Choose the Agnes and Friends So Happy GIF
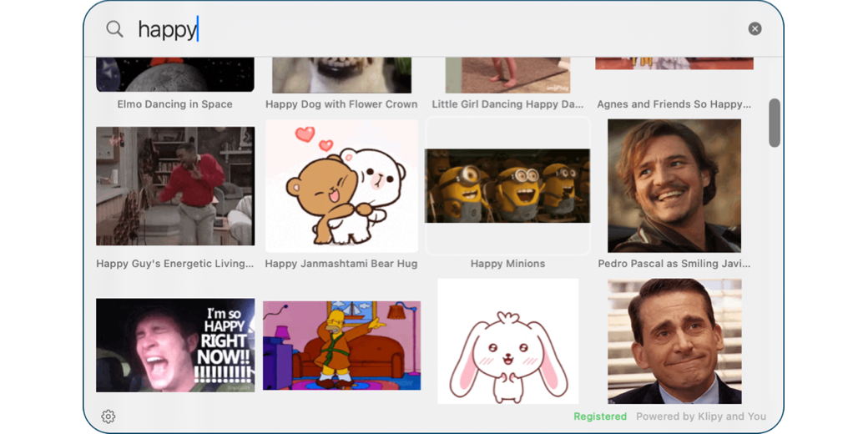Viewport: 868px width, 434px height. [x=674, y=63]
